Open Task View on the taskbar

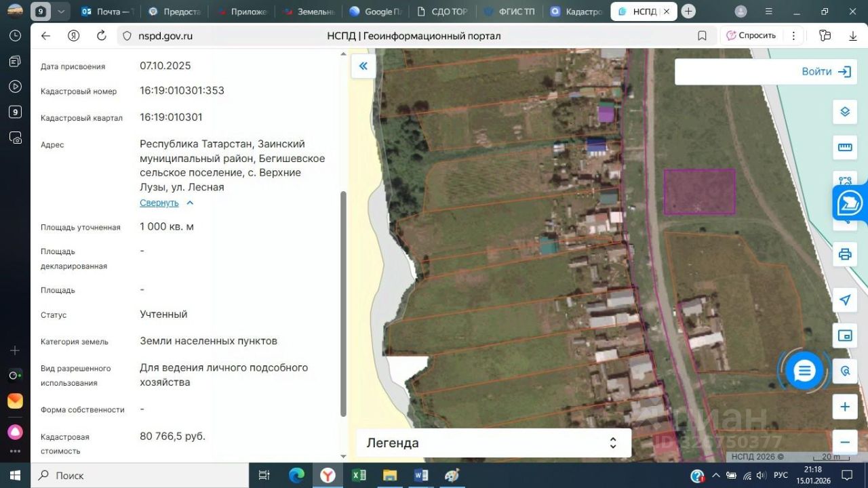(264, 475)
